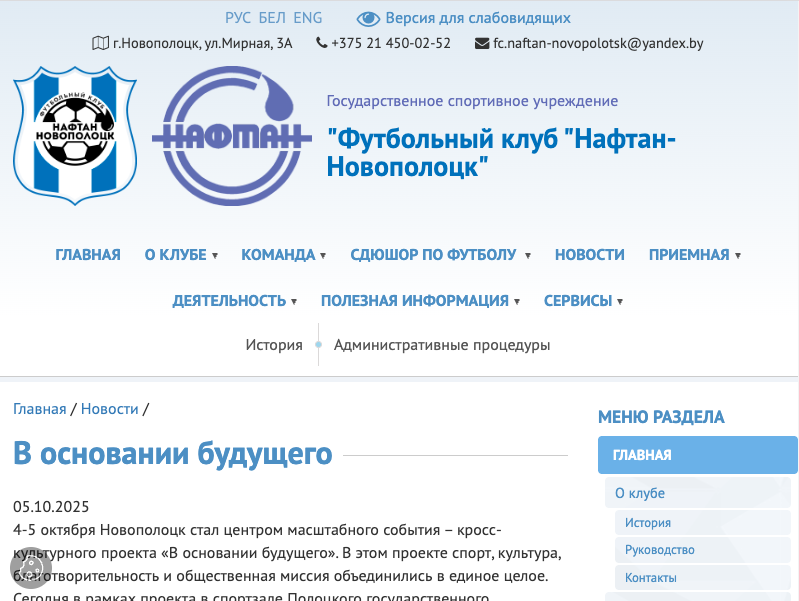Open ДЕЯТЕЛЬНОСТЬ menu item

[x=229, y=300]
